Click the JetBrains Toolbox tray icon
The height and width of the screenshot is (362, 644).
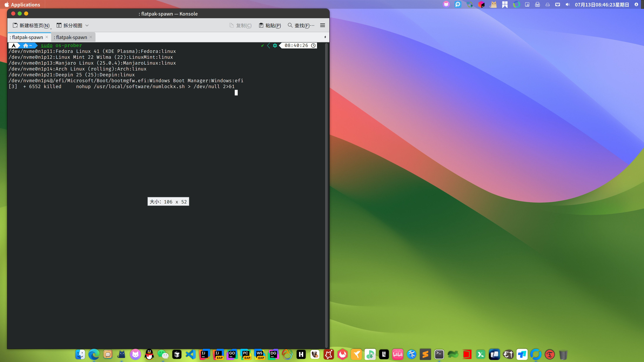[481, 5]
